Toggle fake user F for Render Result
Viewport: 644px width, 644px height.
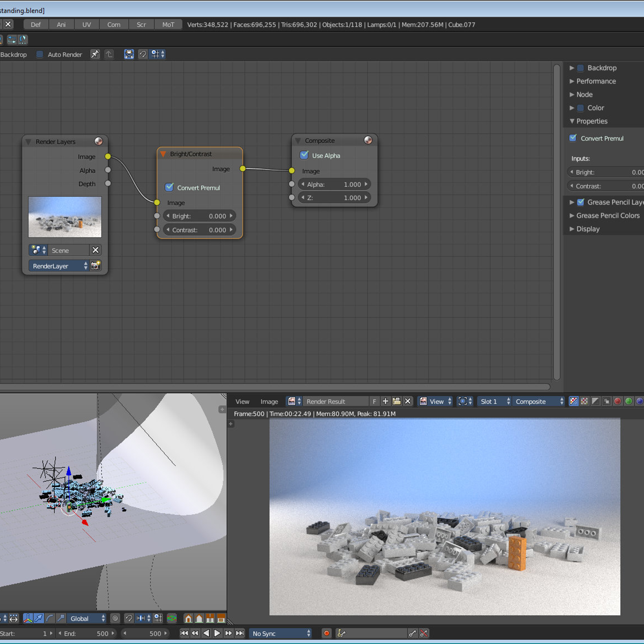coord(374,401)
